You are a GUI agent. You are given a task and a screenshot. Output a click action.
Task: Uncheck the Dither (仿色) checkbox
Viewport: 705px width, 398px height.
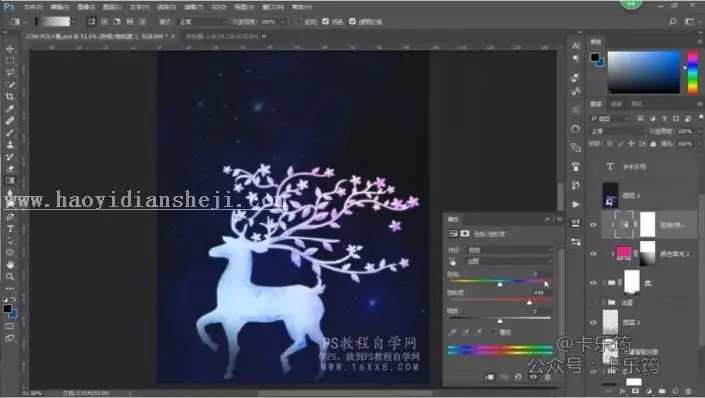pyautogui.click(x=326, y=22)
